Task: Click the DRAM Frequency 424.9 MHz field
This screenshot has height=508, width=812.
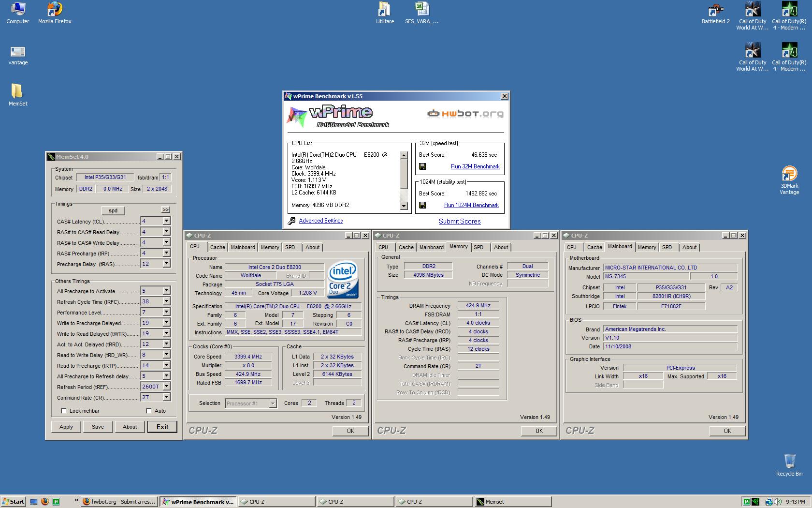Action: (x=478, y=305)
